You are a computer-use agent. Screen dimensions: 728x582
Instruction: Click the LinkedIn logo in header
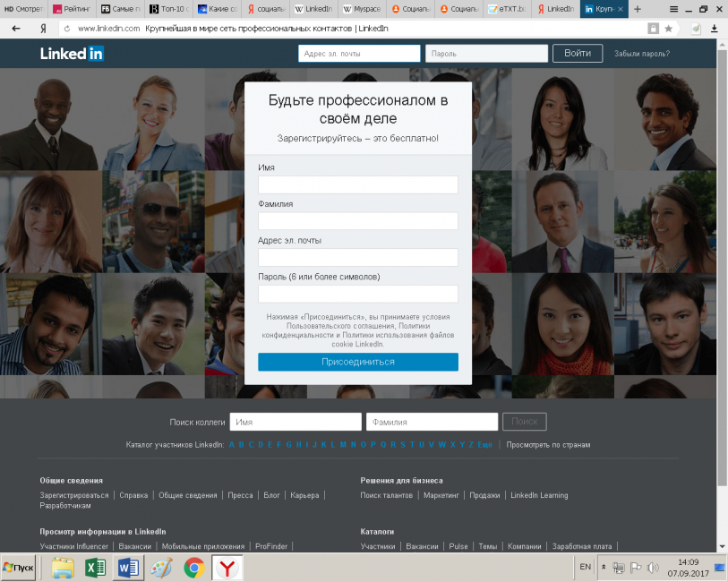pos(72,54)
